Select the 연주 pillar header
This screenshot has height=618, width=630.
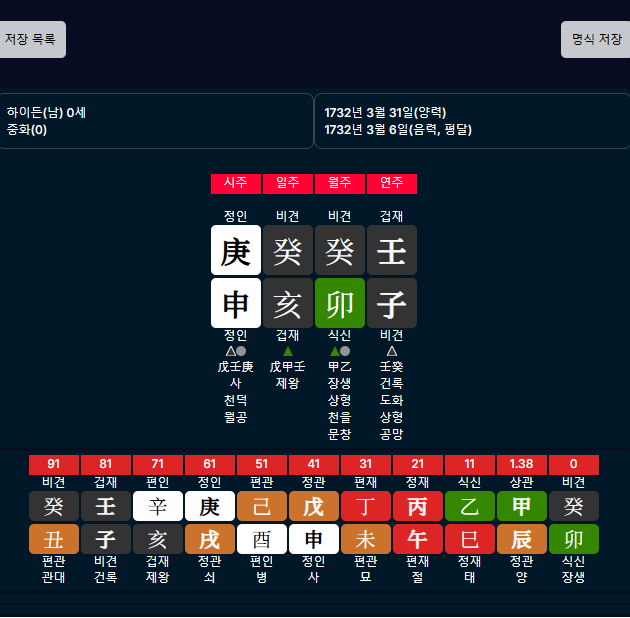pyautogui.click(x=392, y=184)
